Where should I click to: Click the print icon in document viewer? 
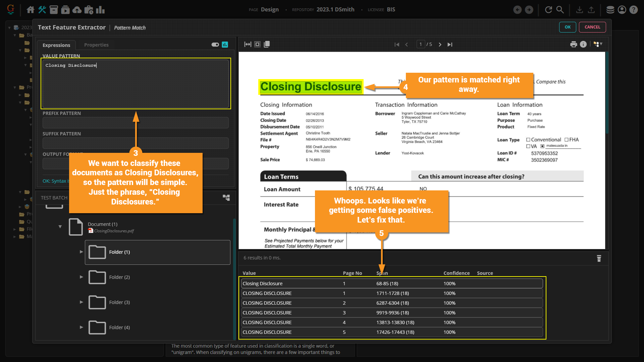pyautogui.click(x=574, y=44)
